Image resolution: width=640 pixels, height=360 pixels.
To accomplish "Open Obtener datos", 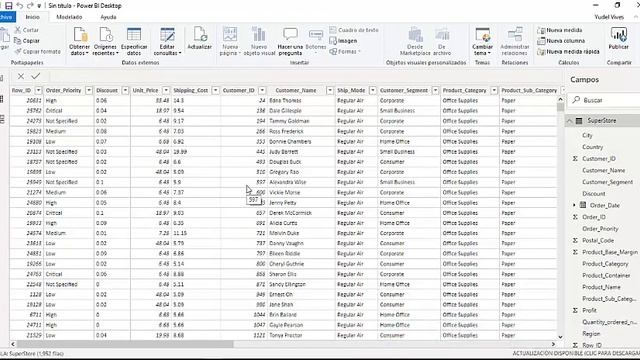I will [x=79, y=41].
